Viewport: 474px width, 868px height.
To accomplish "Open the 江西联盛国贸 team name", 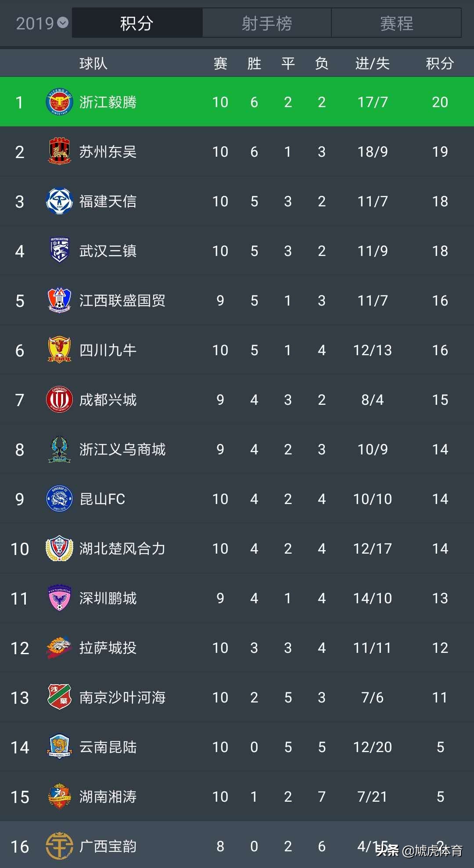I will pos(122,301).
